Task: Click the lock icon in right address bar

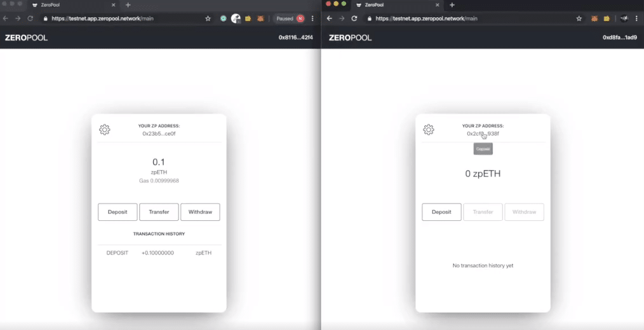Action: pyautogui.click(x=370, y=18)
